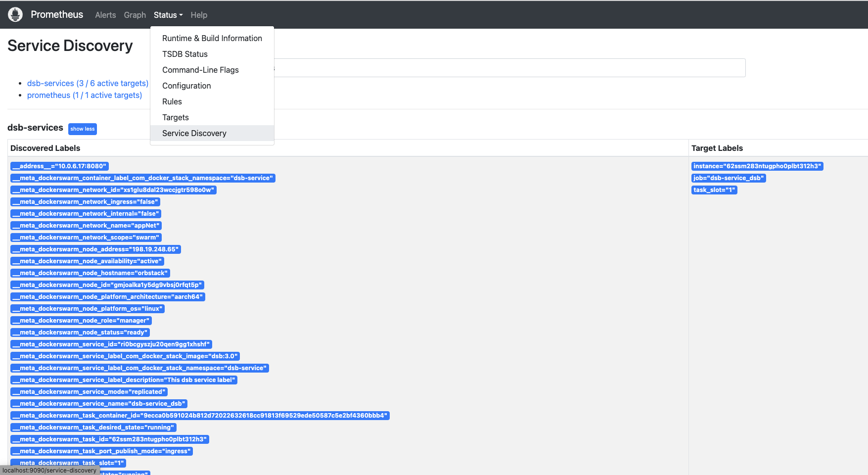
Task: Select Rules from Status menu
Action: click(172, 101)
